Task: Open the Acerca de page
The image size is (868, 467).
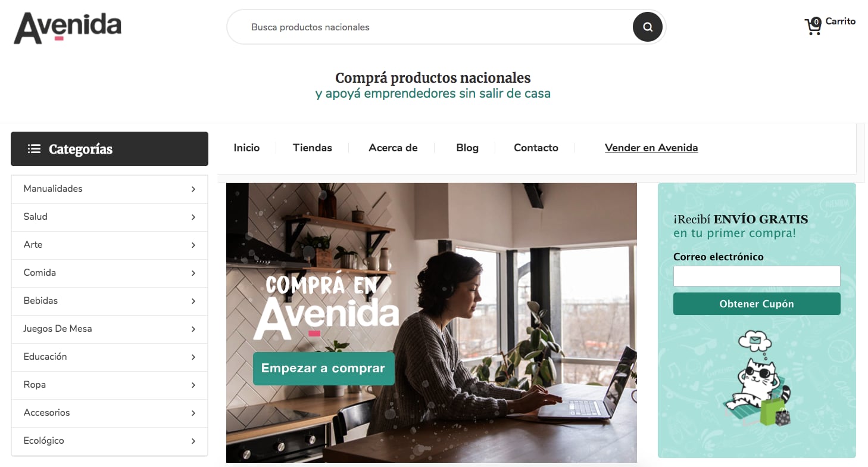Action: [x=393, y=148]
